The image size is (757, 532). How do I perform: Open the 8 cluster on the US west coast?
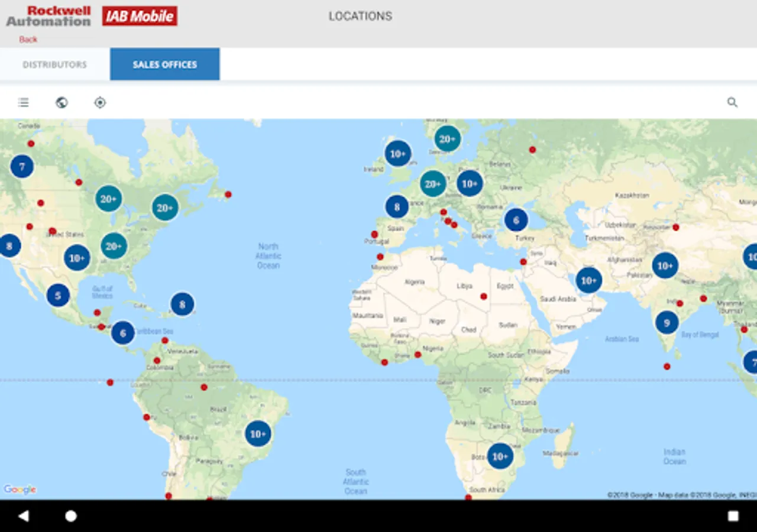[9, 245]
